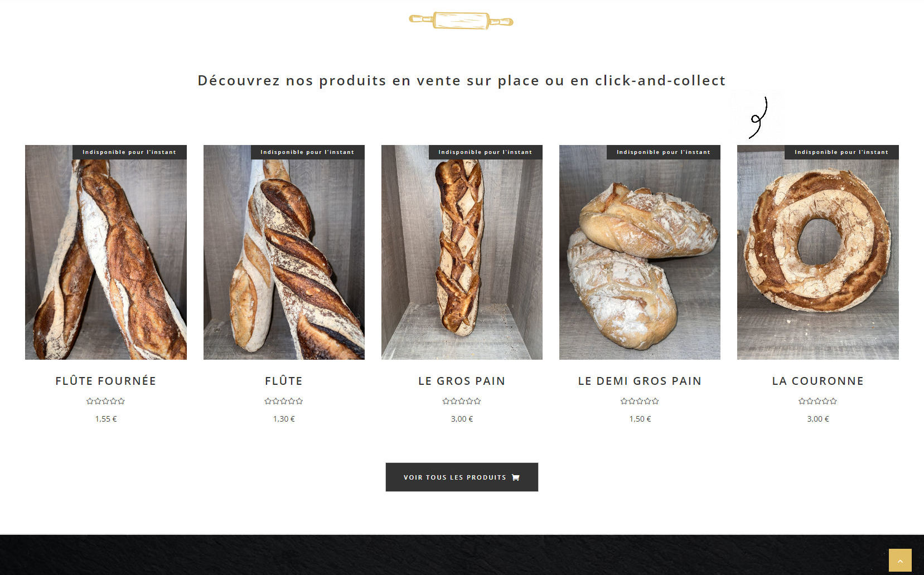Viewport: 924px width, 575px height.
Task: Open the Le Demi Gros Pain title
Action: coord(640,381)
